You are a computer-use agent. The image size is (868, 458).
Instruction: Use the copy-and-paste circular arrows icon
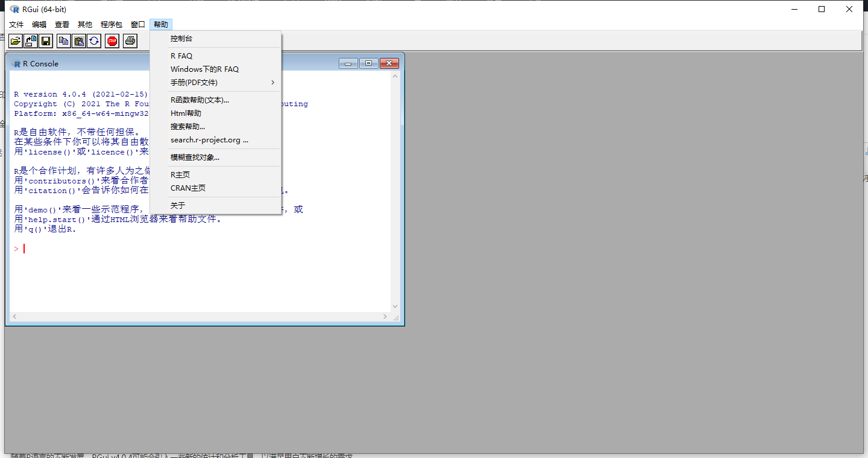[95, 40]
